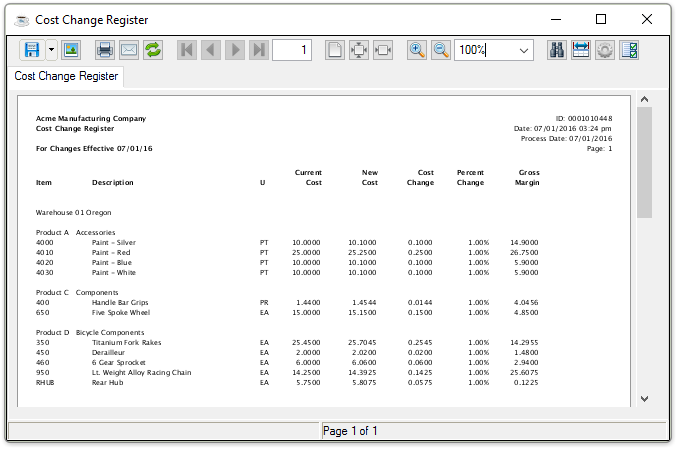
Task: Click the Save report floppy disk icon
Action: [31, 50]
